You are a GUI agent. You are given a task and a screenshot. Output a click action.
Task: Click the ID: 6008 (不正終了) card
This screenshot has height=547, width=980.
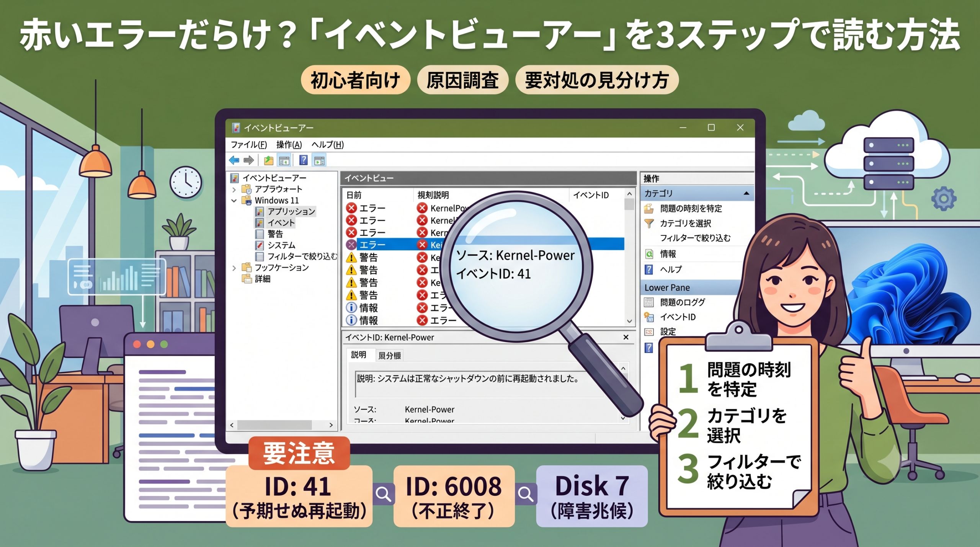pos(454,496)
